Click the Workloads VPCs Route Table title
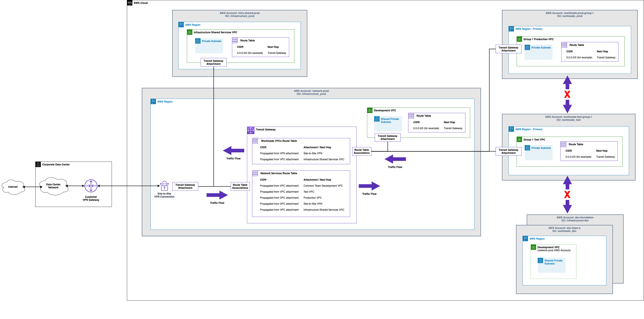This screenshot has height=319, width=644. point(279,141)
